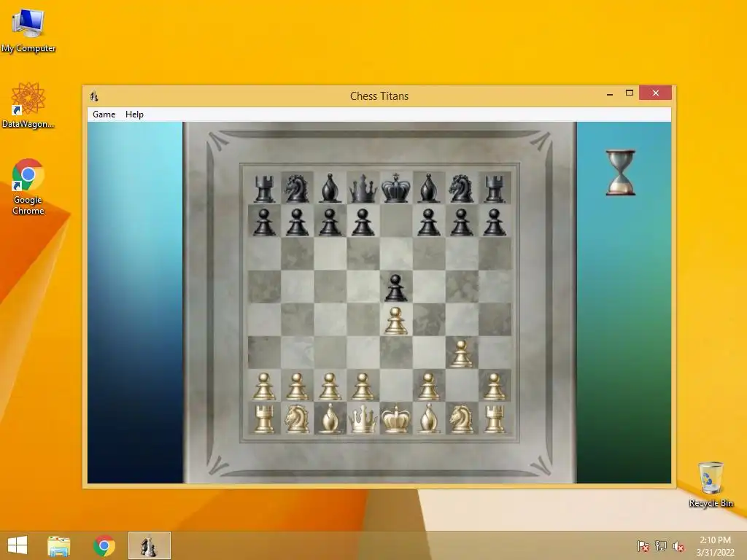Select the DataWagon desktop shortcut

[28, 105]
